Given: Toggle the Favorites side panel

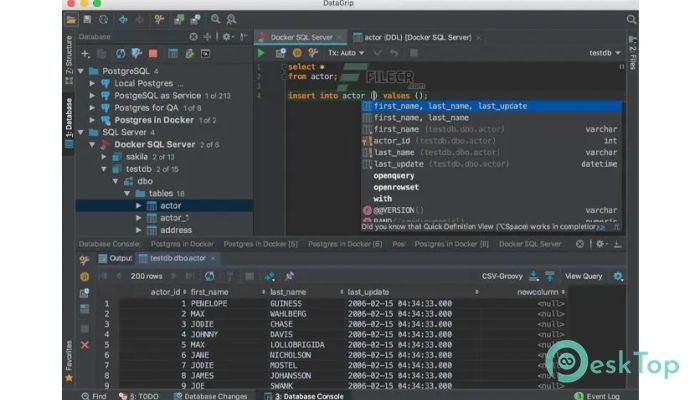Looking at the screenshot, I should pyautogui.click(x=69, y=361).
